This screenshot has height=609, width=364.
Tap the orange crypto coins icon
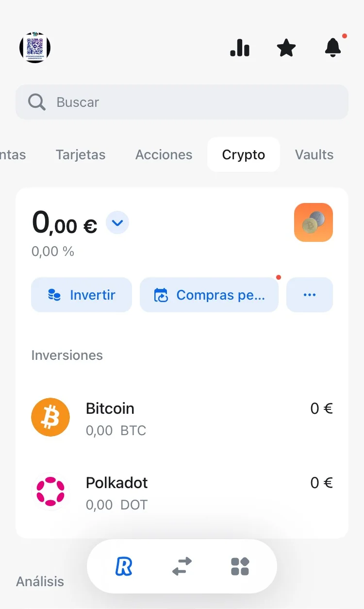313,222
